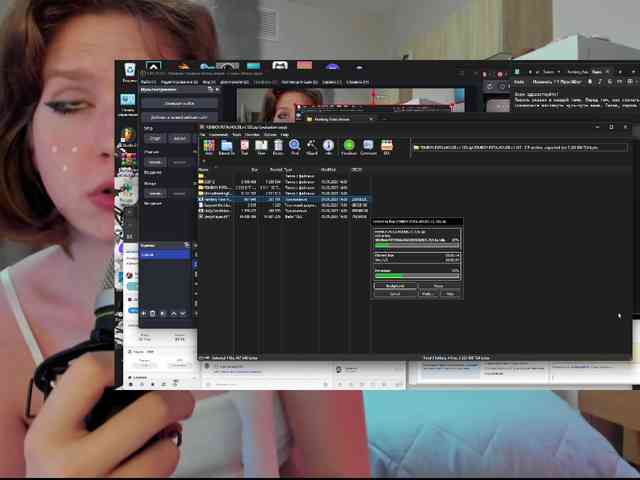
Task: Click the Find magnifier icon in WinRAR
Action: (x=295, y=146)
